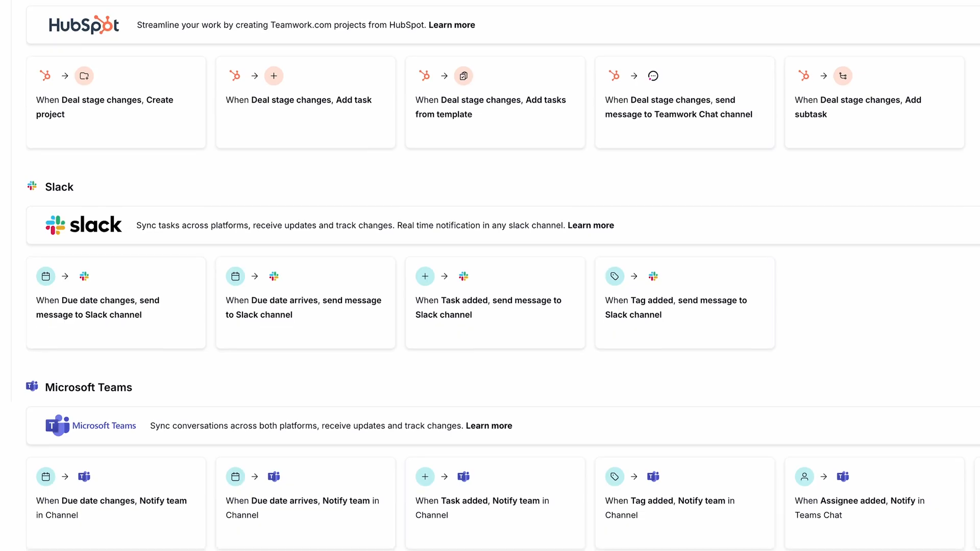Click the HubSpot icon in the Add task card
980x551 pixels.
pos(235,76)
